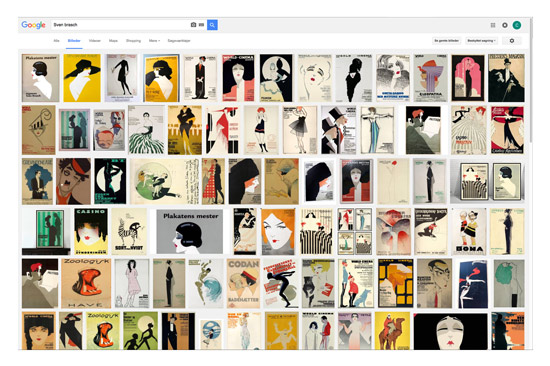This screenshot has width=550, height=366.
Task: Click the Søgeværktøjer link
Action: 179,41
